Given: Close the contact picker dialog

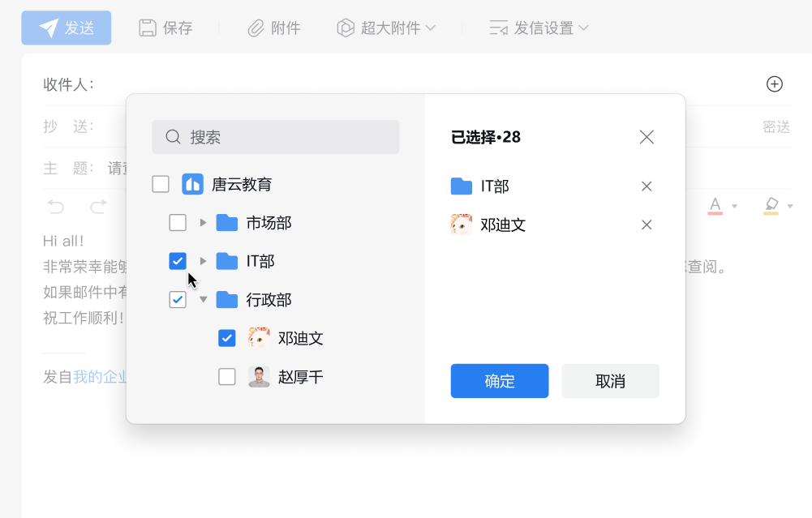Looking at the screenshot, I should (647, 137).
